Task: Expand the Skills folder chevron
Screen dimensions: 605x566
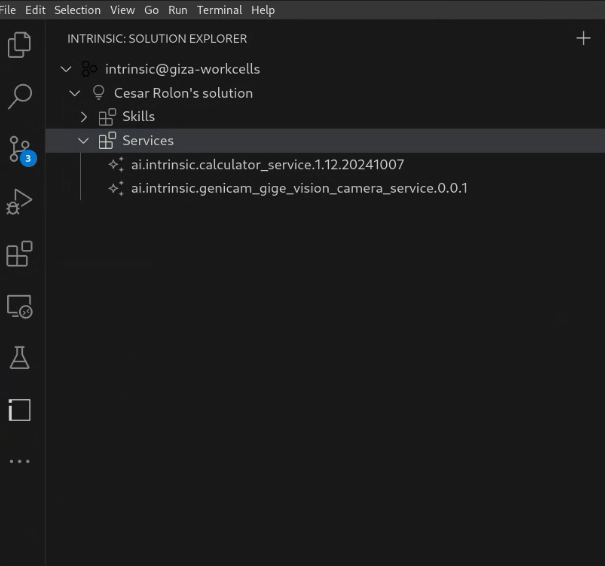Action: pyautogui.click(x=84, y=117)
